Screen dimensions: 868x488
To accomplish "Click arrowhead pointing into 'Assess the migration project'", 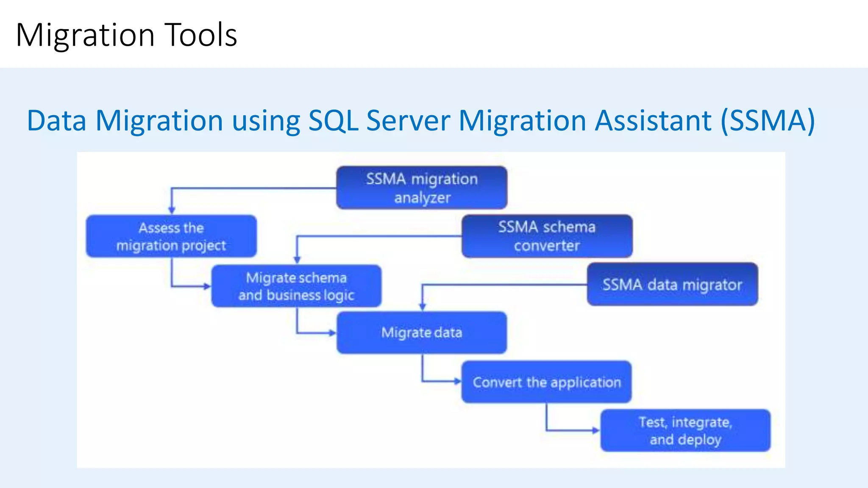I will pyautogui.click(x=172, y=210).
